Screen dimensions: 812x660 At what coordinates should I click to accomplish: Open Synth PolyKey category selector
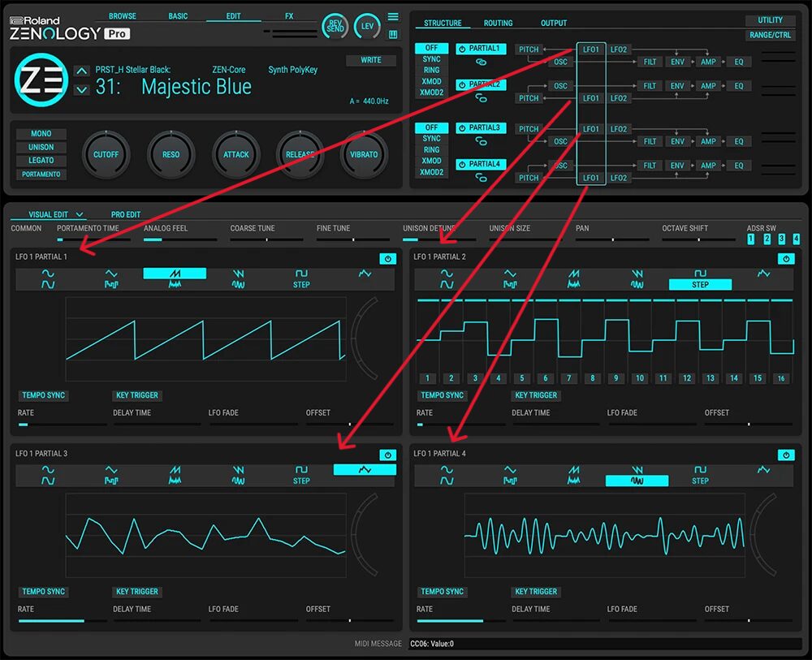[292, 69]
